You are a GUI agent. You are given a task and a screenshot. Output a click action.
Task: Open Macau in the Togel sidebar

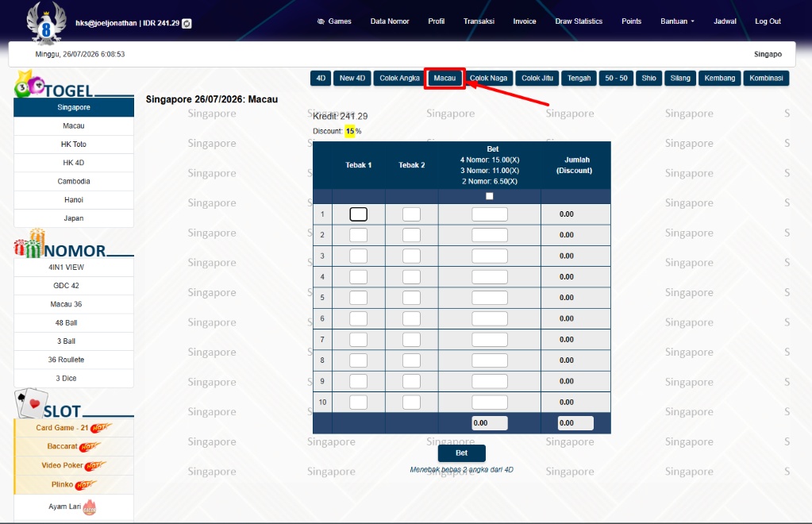point(74,125)
